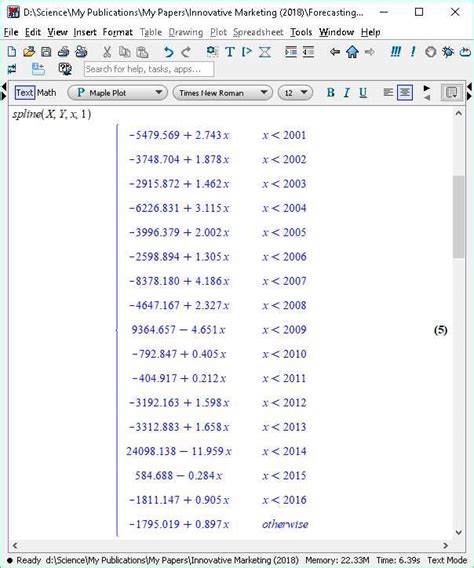474x568 pixels.
Task: Open the Format menu
Action: [118, 32]
